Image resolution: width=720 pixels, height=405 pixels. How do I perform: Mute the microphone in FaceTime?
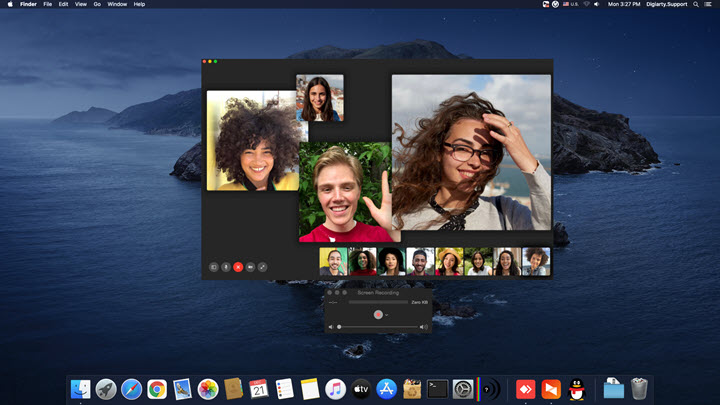point(226,267)
